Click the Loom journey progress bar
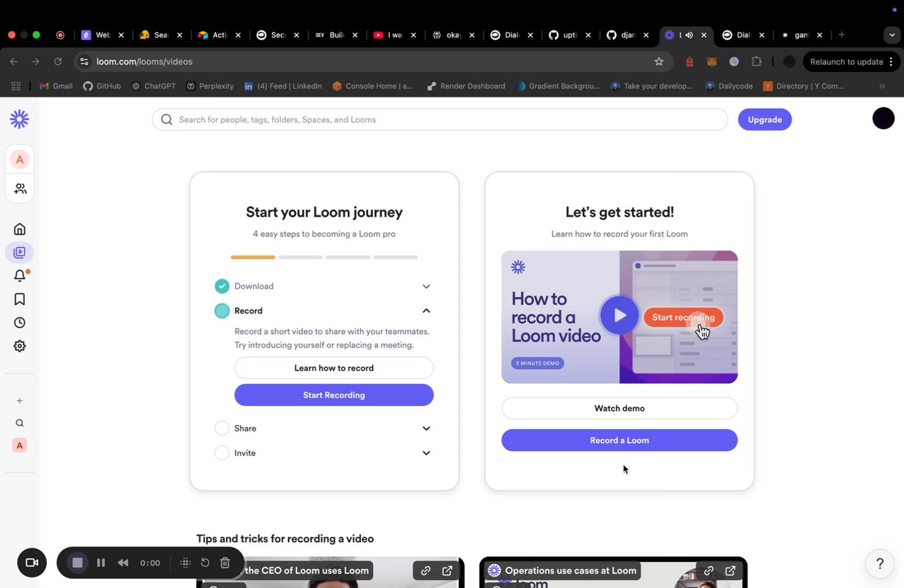 pyautogui.click(x=324, y=258)
